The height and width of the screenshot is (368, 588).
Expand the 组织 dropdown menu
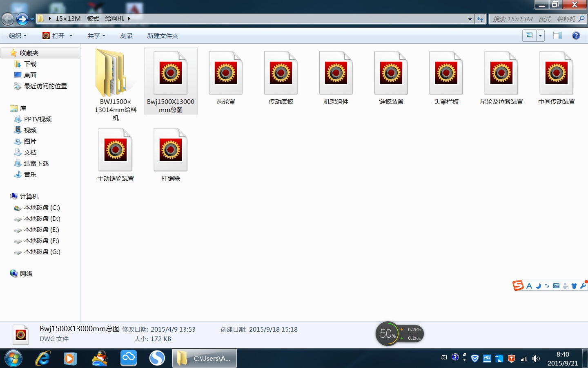coord(18,36)
